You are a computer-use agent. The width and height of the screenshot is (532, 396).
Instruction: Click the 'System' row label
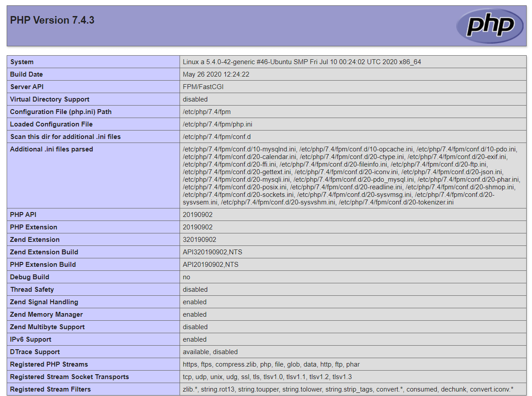22,62
